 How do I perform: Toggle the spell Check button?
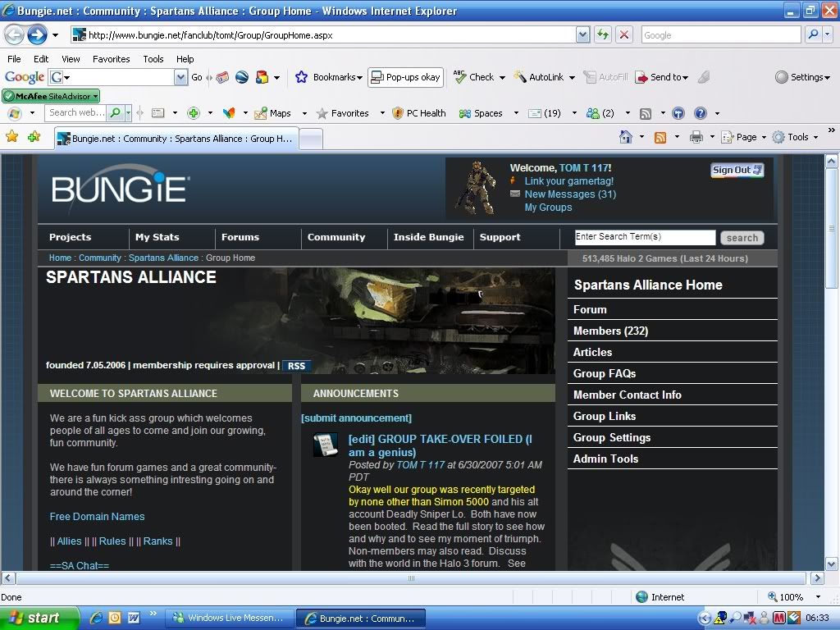[474, 77]
